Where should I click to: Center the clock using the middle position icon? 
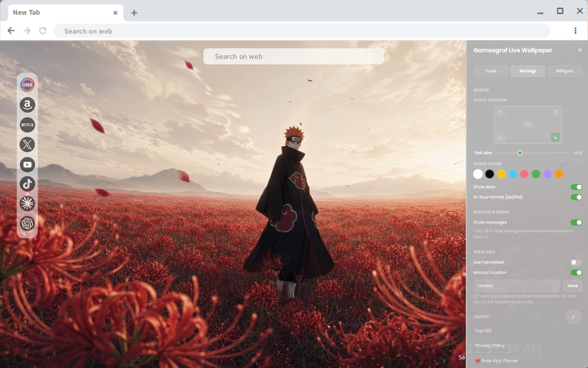[528, 125]
